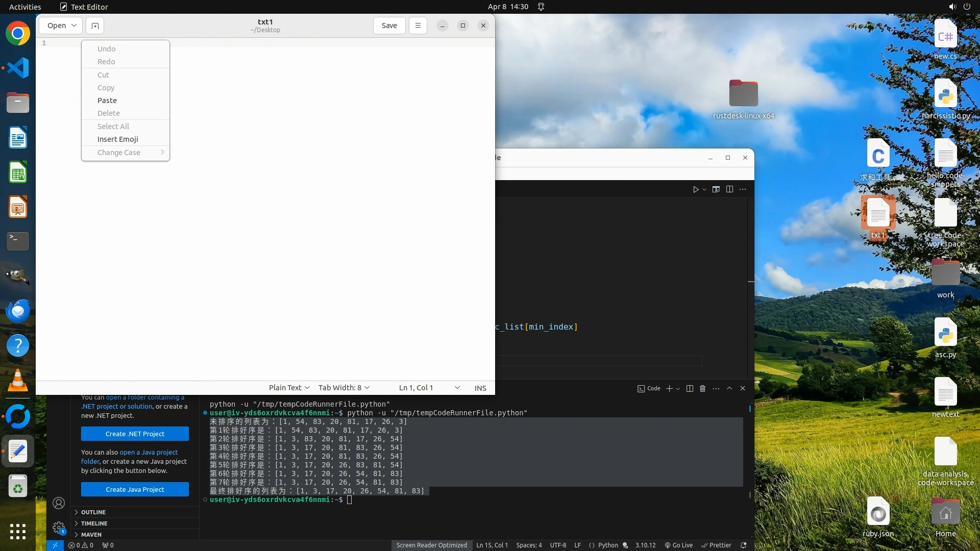The image size is (980, 551).
Task: Split the VS Code editor right
Action: coord(729,189)
